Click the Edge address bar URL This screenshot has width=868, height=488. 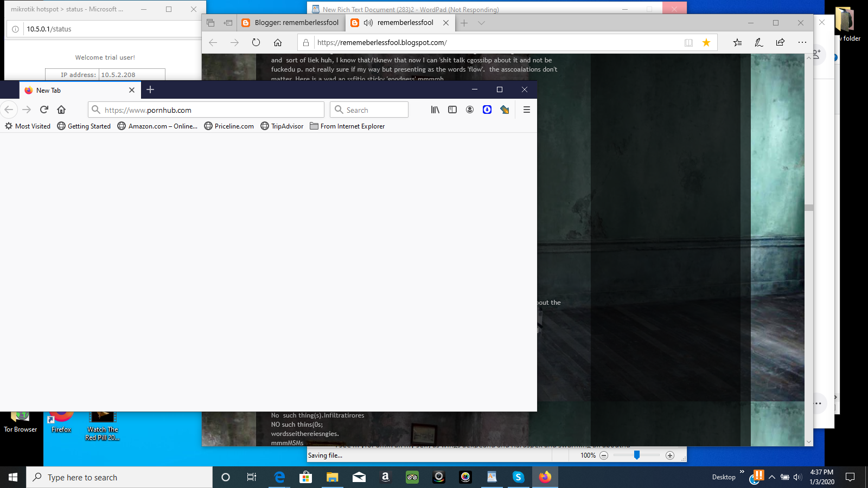pos(382,42)
